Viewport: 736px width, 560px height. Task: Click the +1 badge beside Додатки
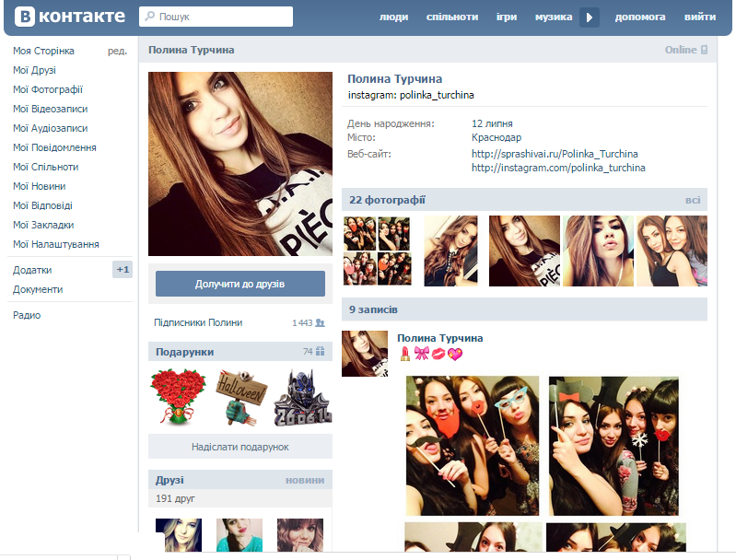123,270
